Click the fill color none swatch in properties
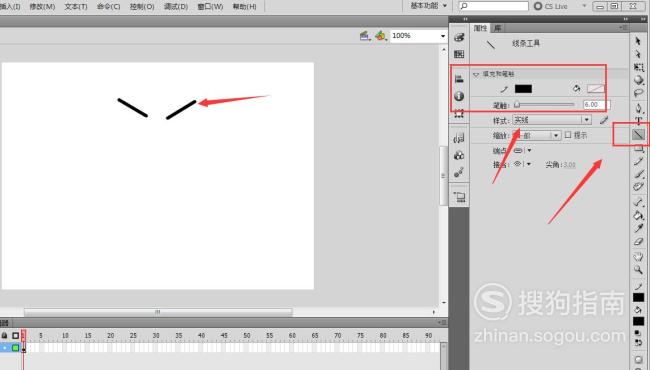The height and width of the screenshot is (370, 650). [595, 89]
